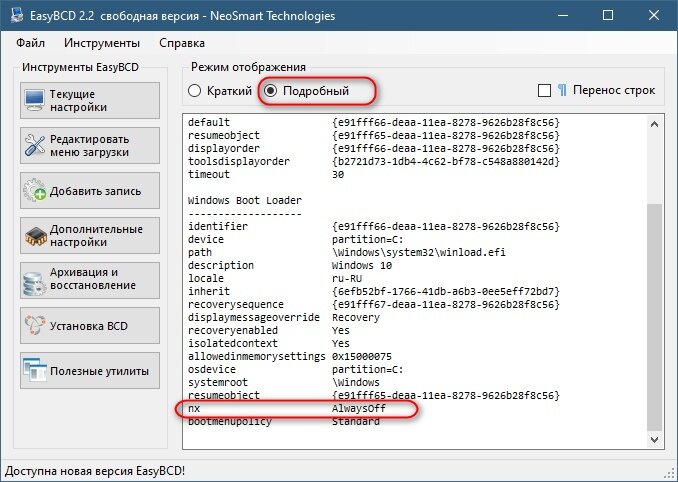This screenshot has height=482, width=678.
Task: Click the recoveryenabled Yes value
Action: point(341,331)
